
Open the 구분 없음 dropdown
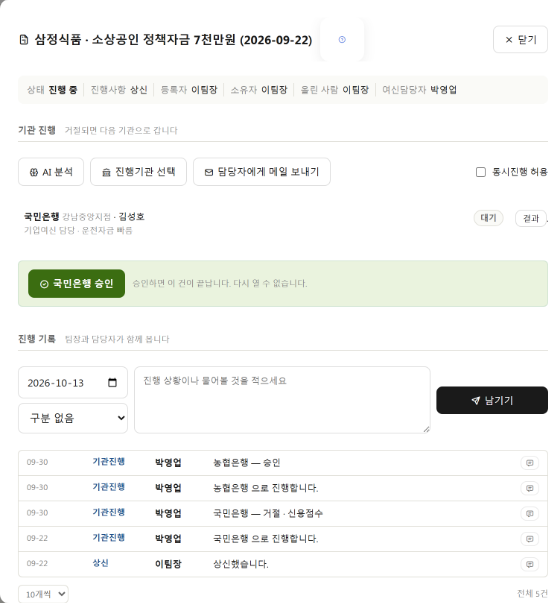click(73, 418)
